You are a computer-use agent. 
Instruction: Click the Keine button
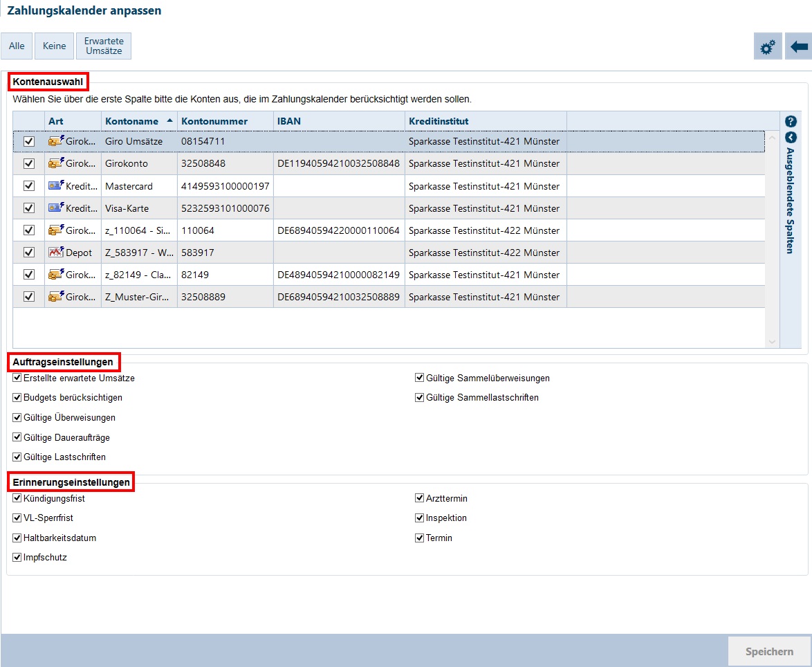(54, 46)
